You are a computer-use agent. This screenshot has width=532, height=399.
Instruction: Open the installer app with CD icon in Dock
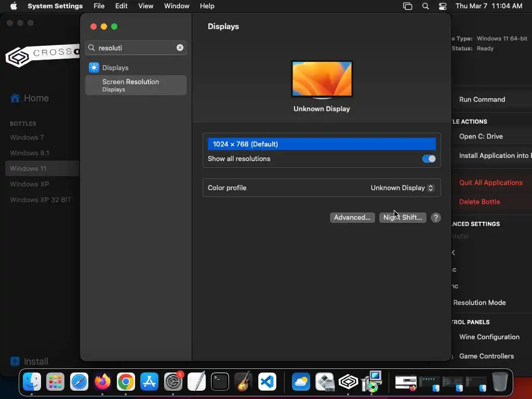372,382
